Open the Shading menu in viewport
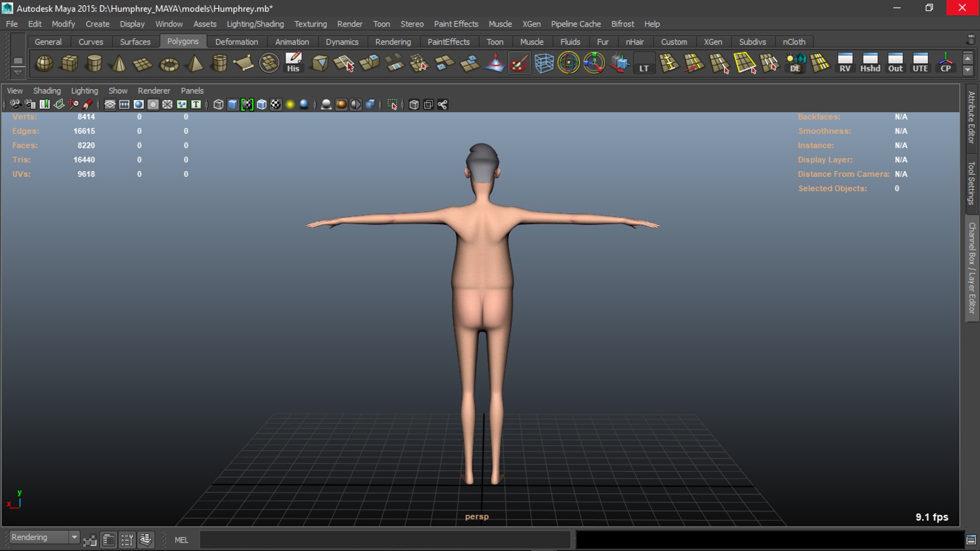This screenshot has width=980, height=551. (47, 91)
